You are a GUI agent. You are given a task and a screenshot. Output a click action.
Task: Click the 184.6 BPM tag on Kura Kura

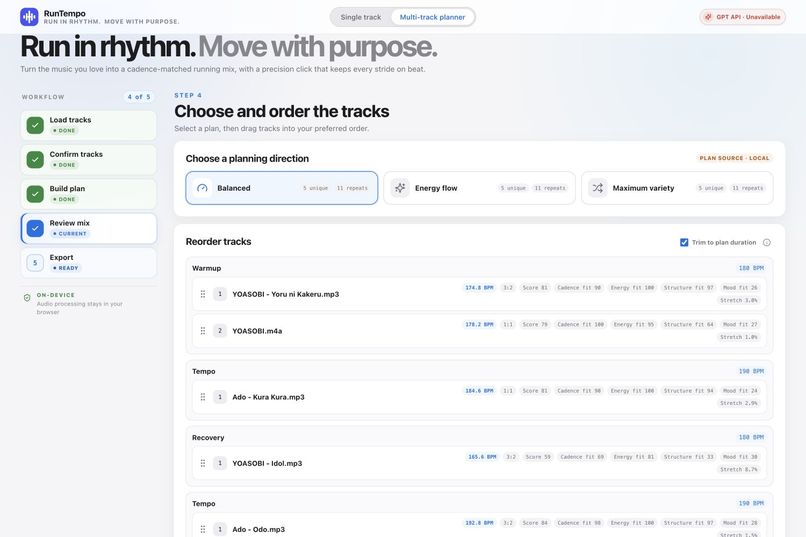tap(479, 391)
